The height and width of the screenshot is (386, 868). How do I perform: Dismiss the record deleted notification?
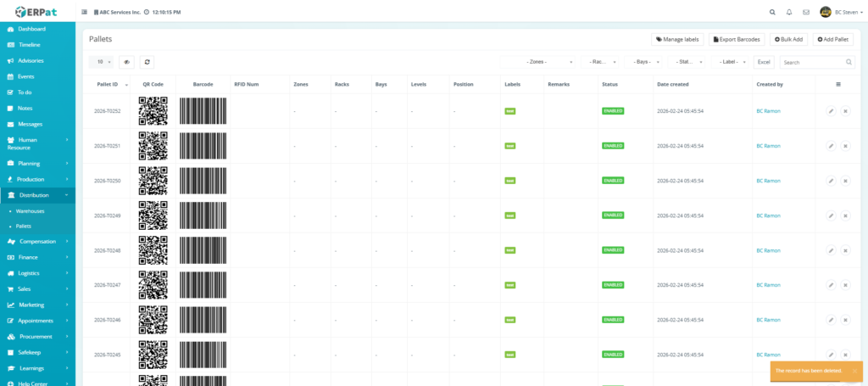coord(854,371)
